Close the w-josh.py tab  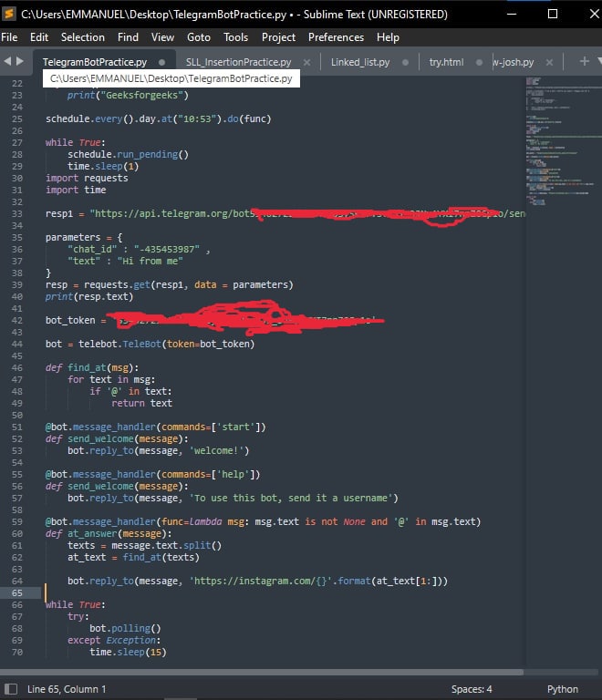coord(549,63)
